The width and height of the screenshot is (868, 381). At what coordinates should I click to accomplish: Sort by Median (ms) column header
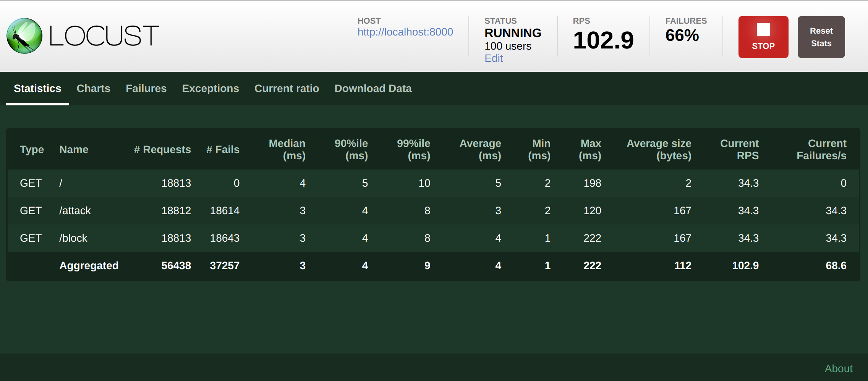pyautogui.click(x=287, y=150)
